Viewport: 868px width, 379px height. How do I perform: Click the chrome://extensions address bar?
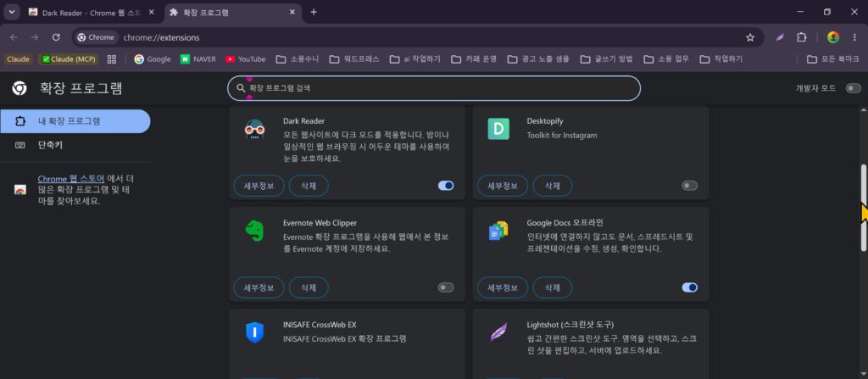[418, 37]
